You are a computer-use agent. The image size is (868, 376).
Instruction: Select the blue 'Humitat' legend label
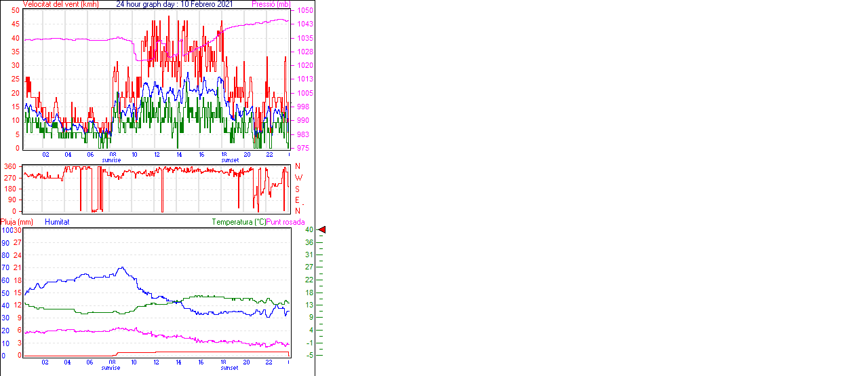point(57,222)
